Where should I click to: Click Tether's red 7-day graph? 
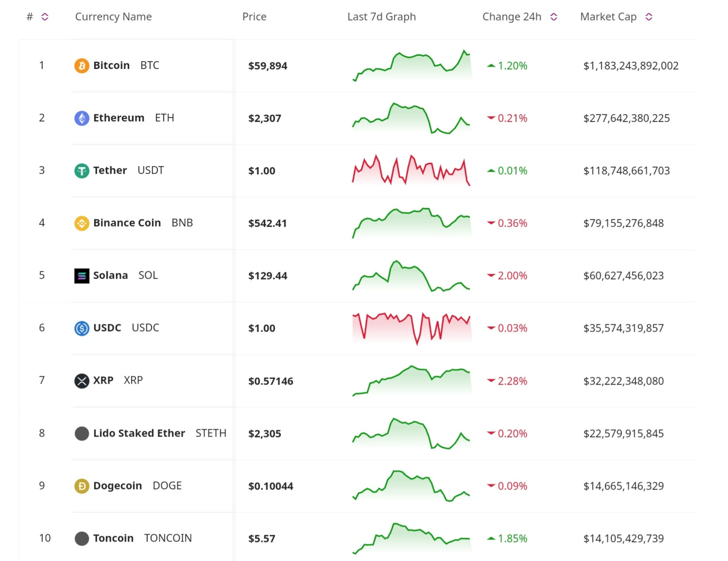[412, 170]
